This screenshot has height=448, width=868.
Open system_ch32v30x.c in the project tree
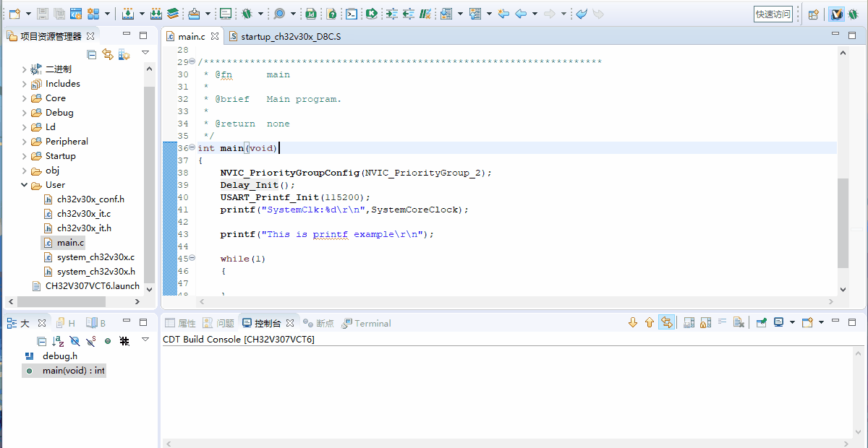click(95, 257)
